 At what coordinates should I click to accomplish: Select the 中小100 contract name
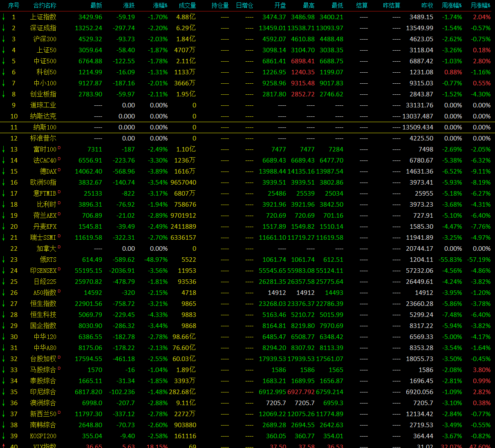45,83
